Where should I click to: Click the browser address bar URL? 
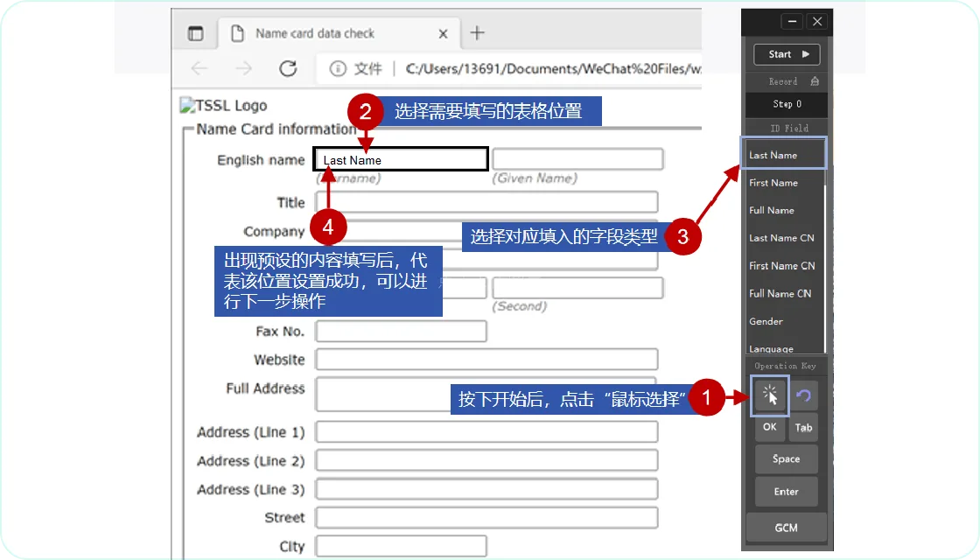pos(552,69)
